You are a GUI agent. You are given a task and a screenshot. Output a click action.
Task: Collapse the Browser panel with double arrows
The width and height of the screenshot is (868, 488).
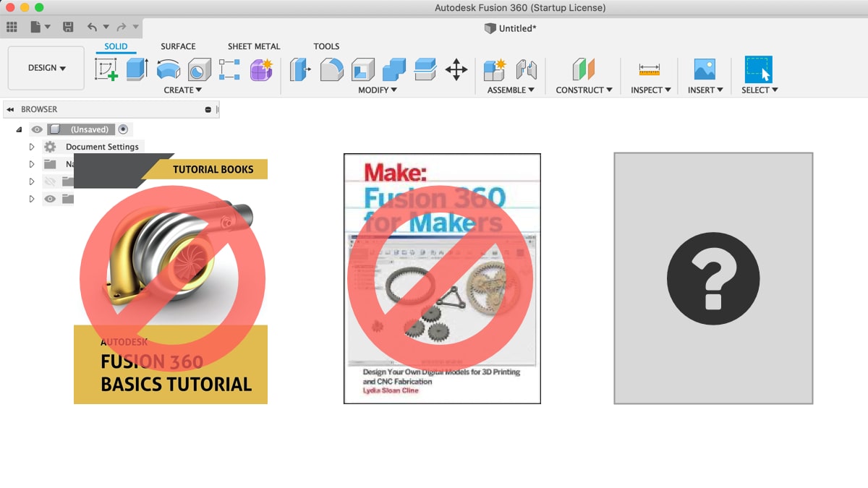(x=10, y=109)
